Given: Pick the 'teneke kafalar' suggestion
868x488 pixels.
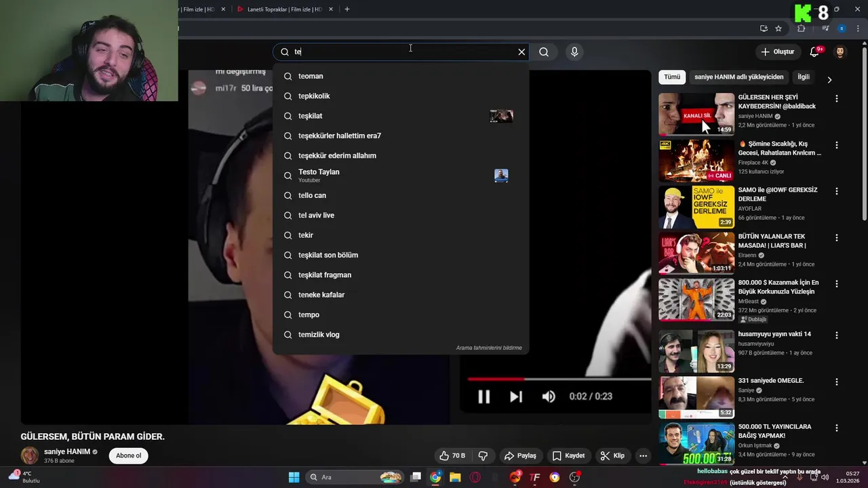Looking at the screenshot, I should click(400, 295).
